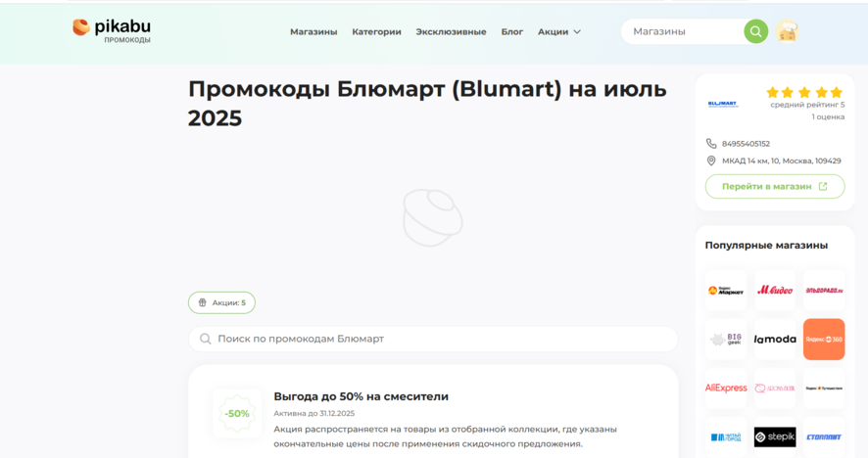
Task: Open Стоплит store tile
Action: coord(824,436)
